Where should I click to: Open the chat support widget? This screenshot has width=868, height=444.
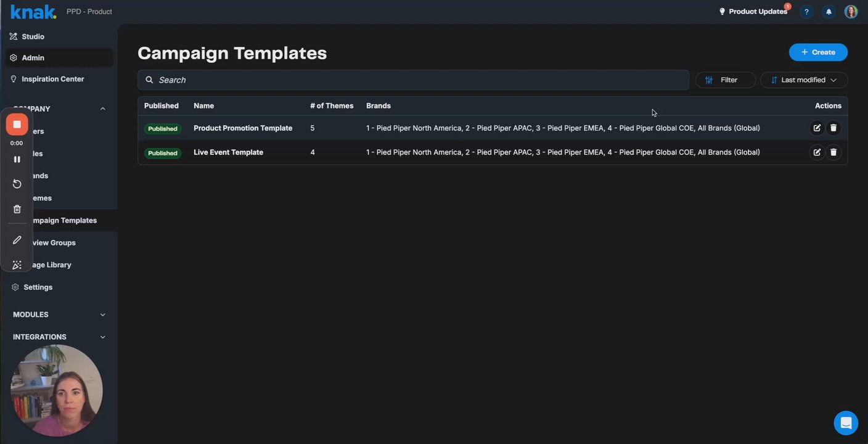[846, 423]
